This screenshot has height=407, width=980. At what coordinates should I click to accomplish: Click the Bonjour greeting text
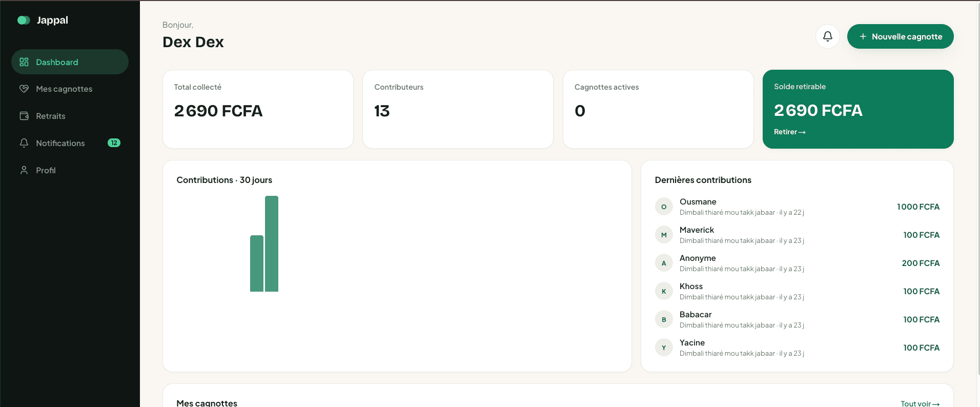click(178, 25)
